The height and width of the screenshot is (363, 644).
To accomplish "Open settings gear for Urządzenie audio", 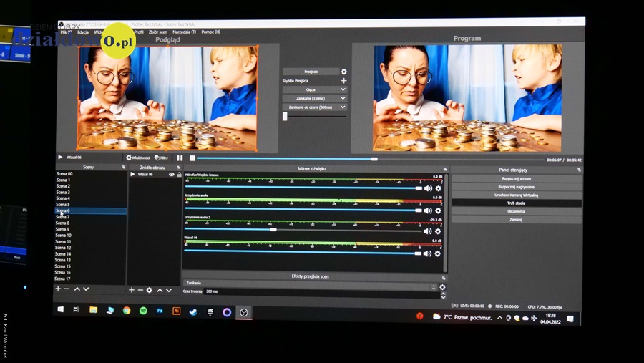I will tap(438, 210).
